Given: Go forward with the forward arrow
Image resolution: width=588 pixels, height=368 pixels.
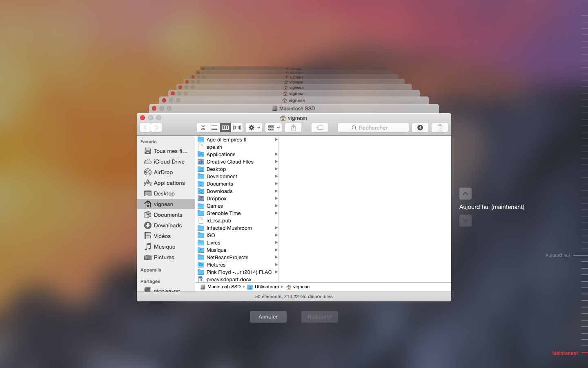Looking at the screenshot, I should (156, 128).
